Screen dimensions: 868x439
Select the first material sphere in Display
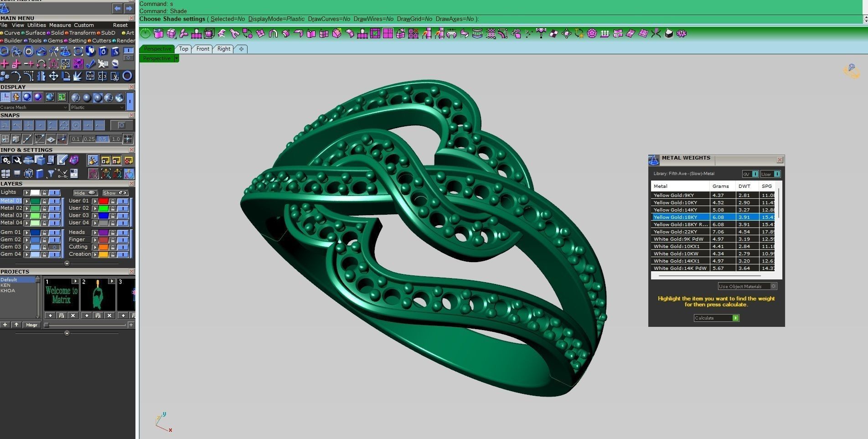tap(76, 98)
